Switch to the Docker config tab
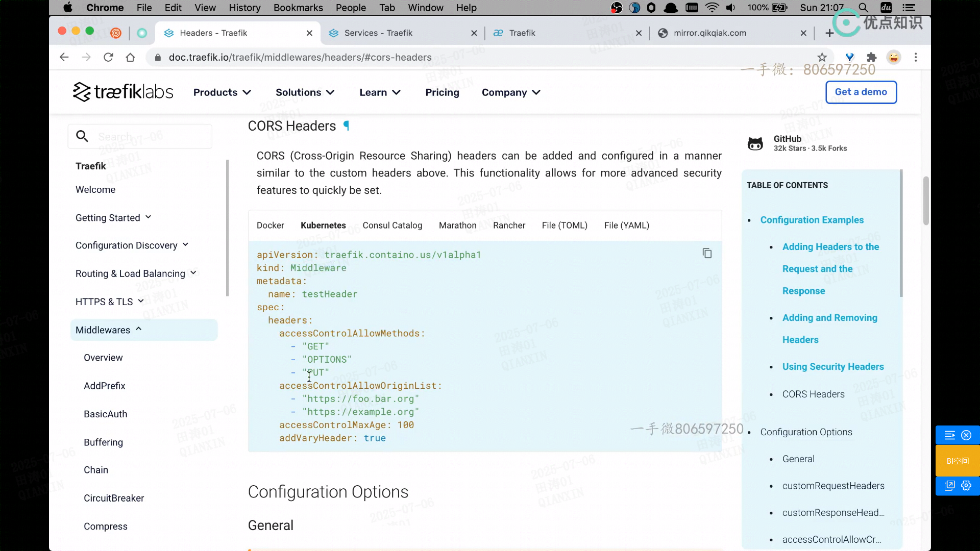The width and height of the screenshot is (980, 551). pyautogui.click(x=270, y=226)
